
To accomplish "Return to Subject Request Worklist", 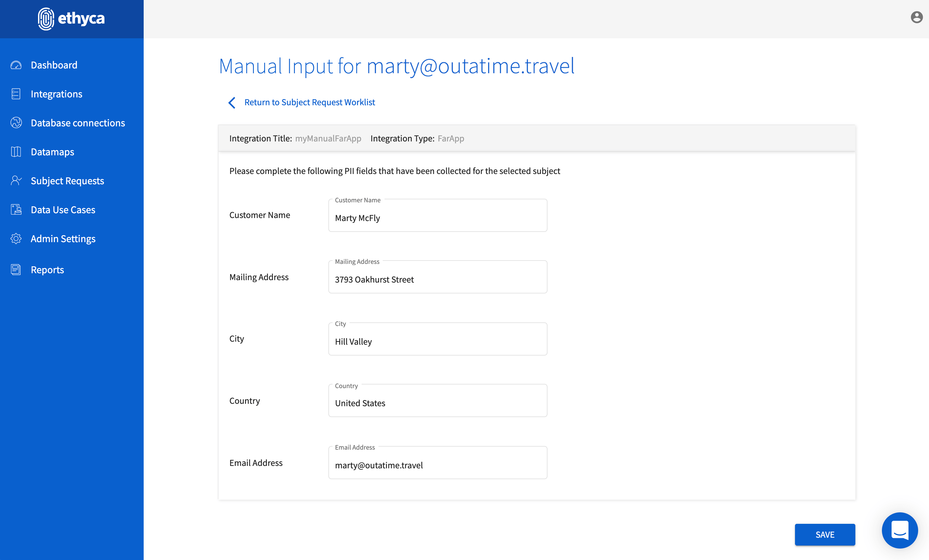I will click(x=310, y=103).
